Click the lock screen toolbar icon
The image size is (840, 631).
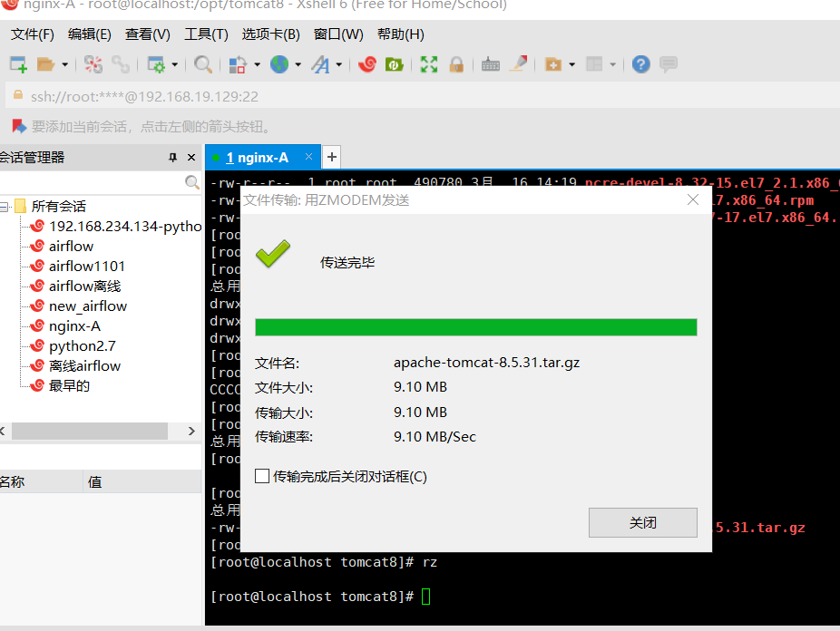(x=456, y=64)
